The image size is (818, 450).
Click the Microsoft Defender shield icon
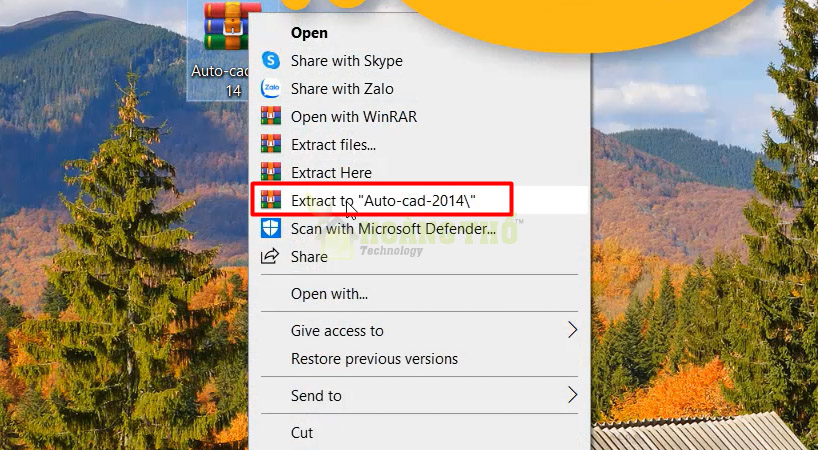(x=270, y=228)
